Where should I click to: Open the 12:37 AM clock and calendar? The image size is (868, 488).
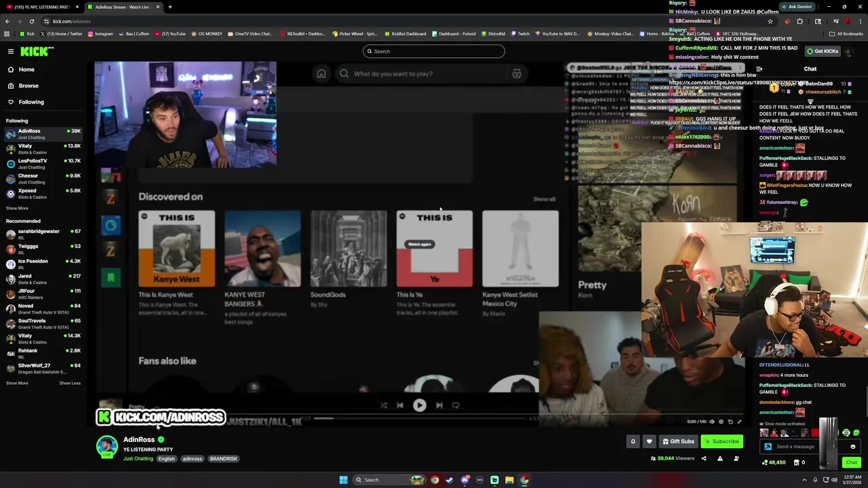click(x=852, y=480)
